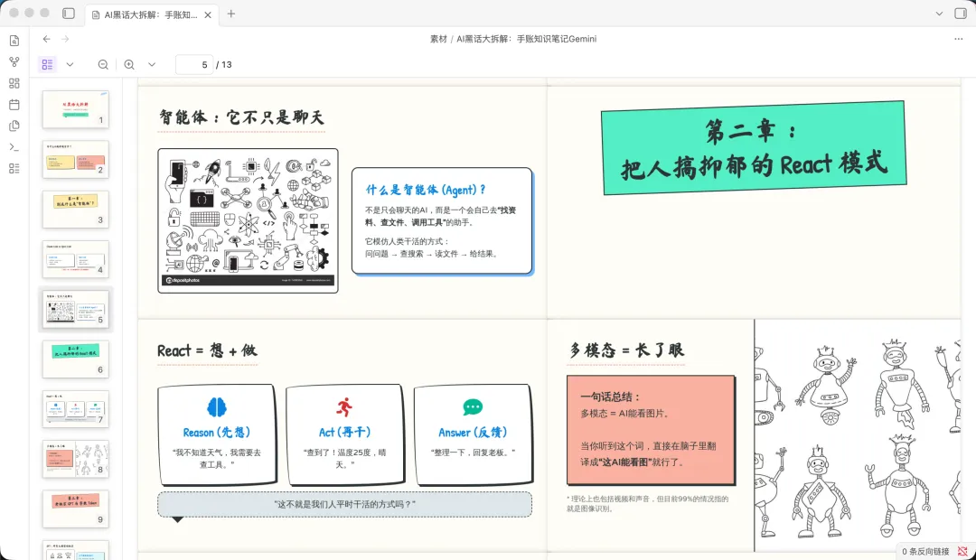Select page 7 thumbnail
The width and height of the screenshot is (976, 560).
coord(76,409)
